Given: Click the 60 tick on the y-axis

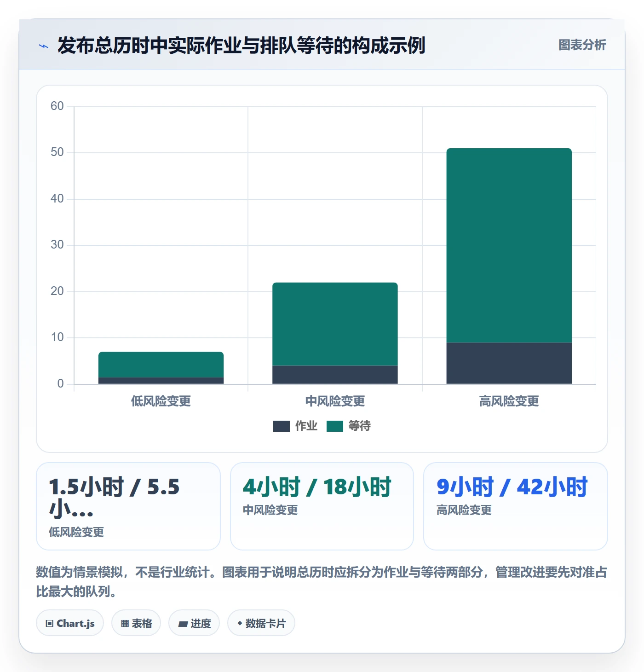Looking at the screenshot, I should tap(57, 106).
